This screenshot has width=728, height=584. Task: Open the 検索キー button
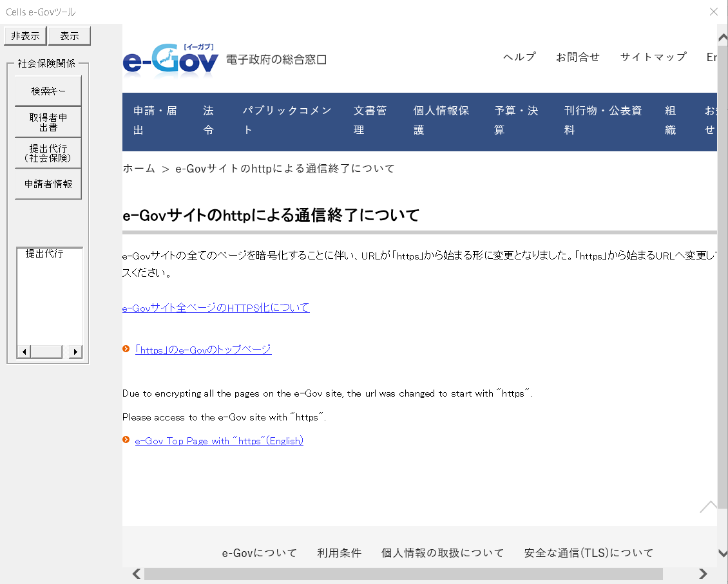click(48, 91)
